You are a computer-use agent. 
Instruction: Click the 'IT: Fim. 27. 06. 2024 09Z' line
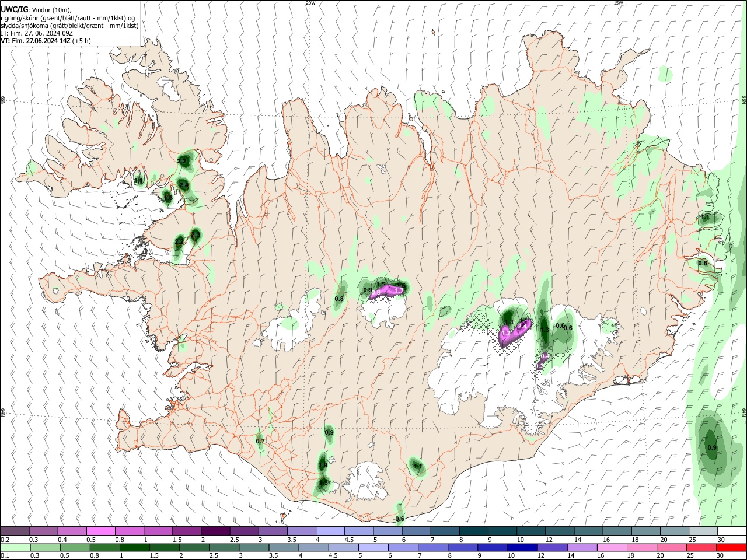click(37, 33)
